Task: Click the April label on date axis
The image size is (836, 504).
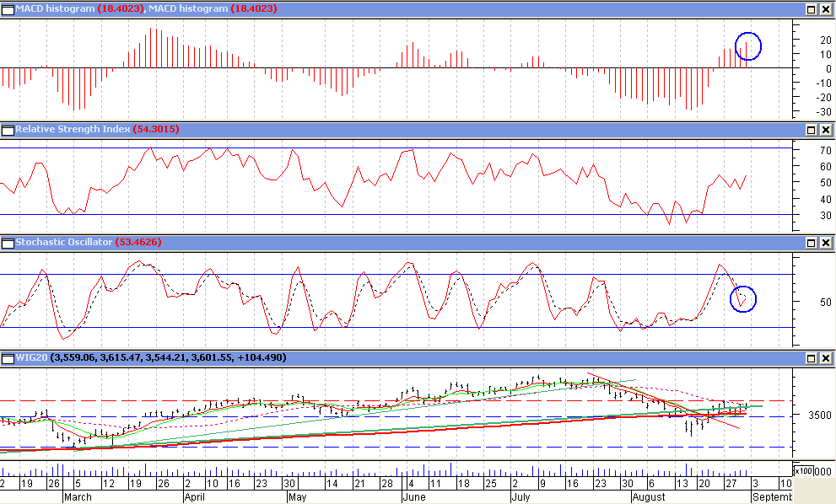Action: pos(196,497)
